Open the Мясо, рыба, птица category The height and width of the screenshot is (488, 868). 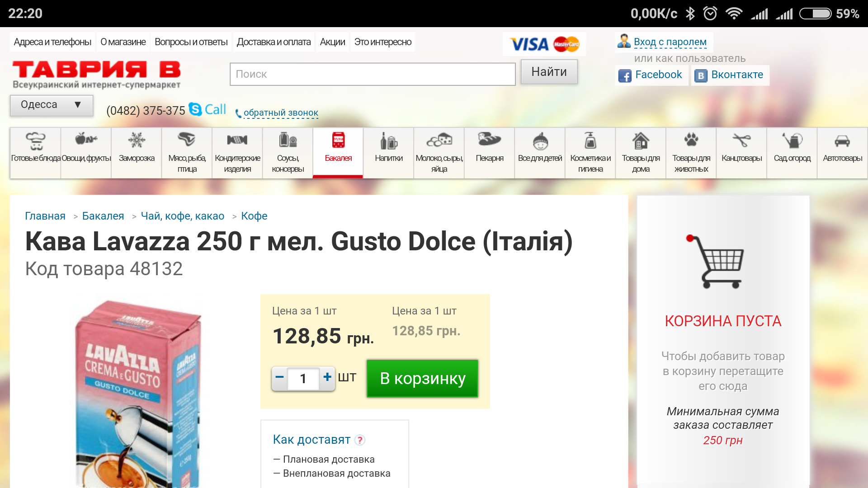click(187, 153)
